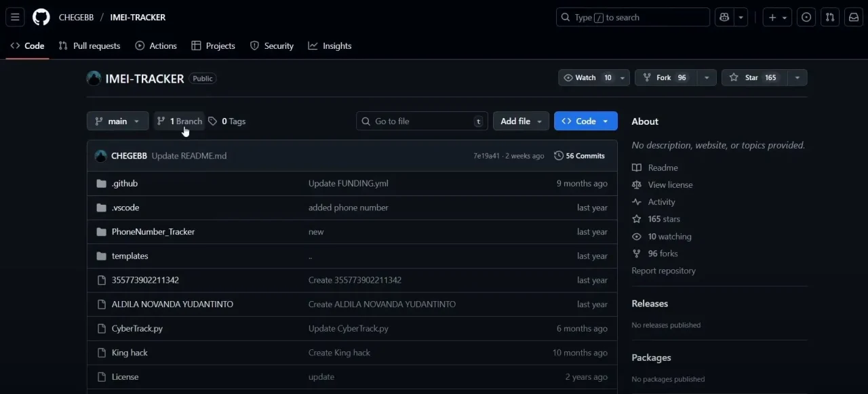Click Report repository link
Viewport: 868px width, 394px height.
[663, 271]
